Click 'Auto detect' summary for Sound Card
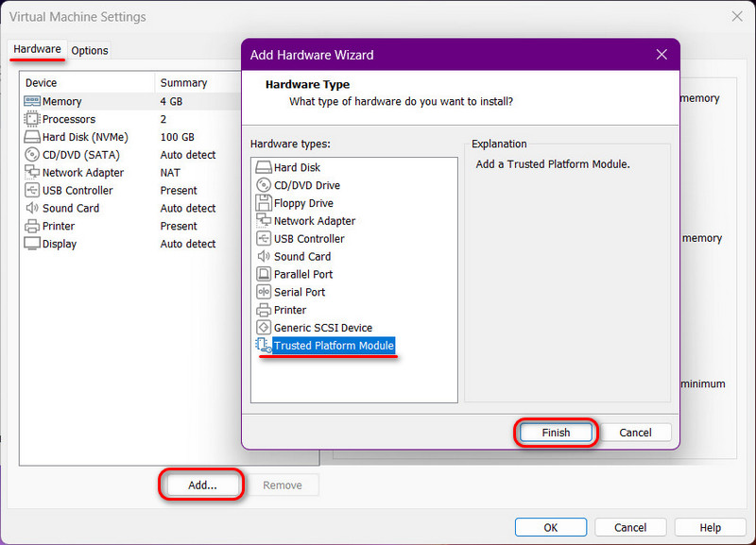The width and height of the screenshot is (756, 545). click(187, 208)
